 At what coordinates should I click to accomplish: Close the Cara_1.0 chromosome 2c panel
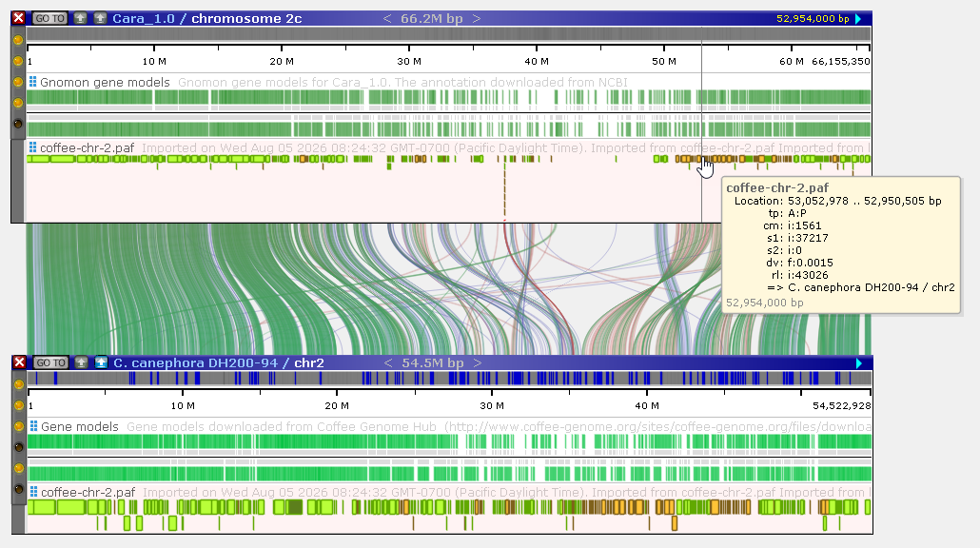click(x=19, y=18)
